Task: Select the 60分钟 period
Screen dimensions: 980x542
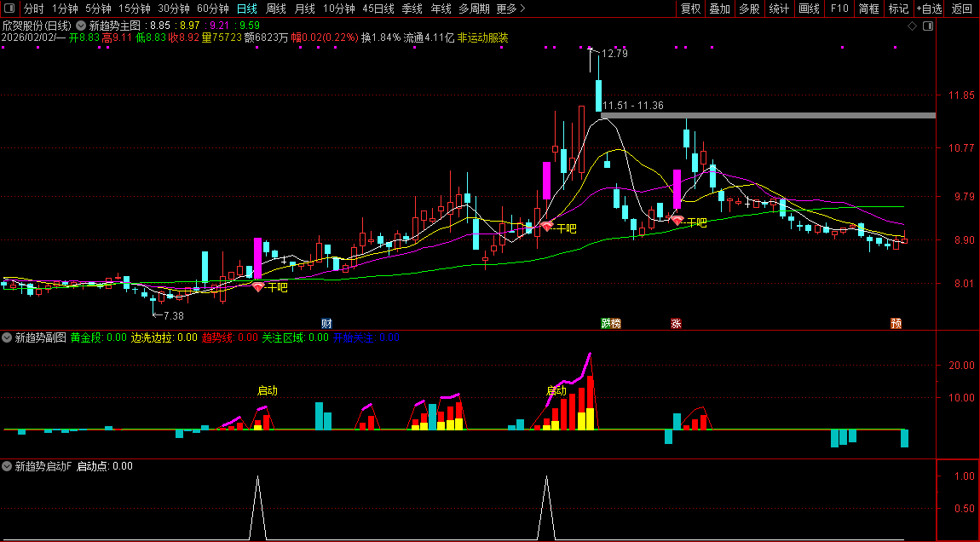Action: click(x=213, y=9)
